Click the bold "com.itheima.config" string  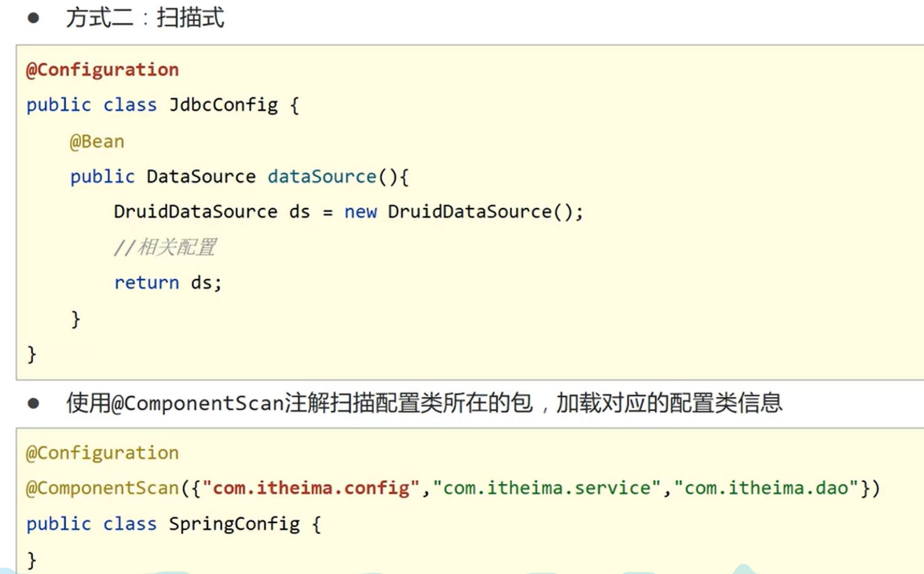[310, 488]
